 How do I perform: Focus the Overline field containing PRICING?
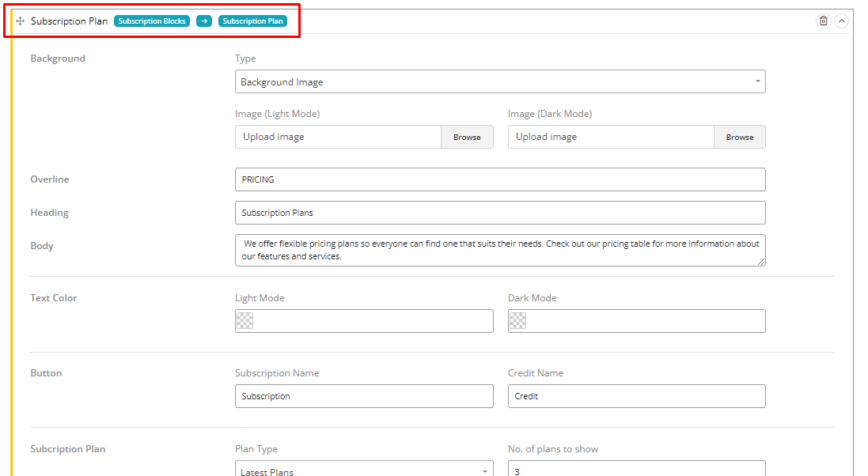click(x=499, y=179)
